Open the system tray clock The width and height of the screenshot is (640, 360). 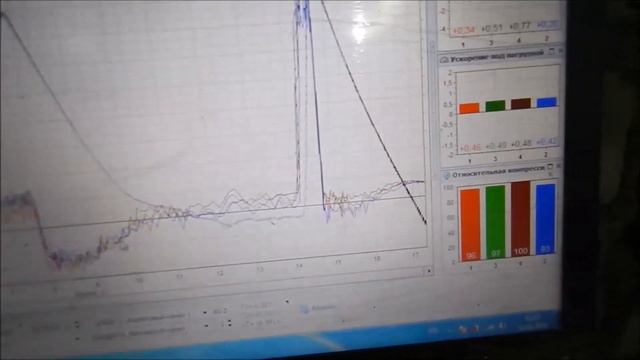(533, 322)
